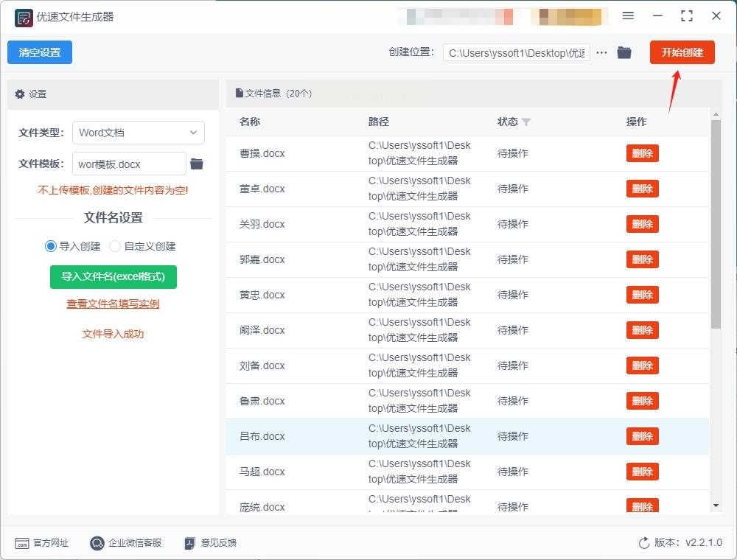
Task: Select file name 马超.docx
Action: pyautogui.click(x=262, y=472)
